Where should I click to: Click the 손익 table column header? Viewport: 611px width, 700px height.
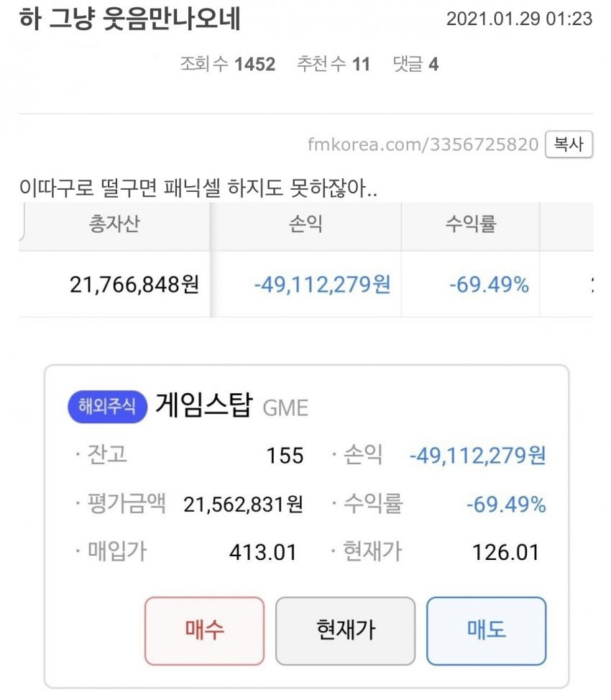tap(305, 225)
